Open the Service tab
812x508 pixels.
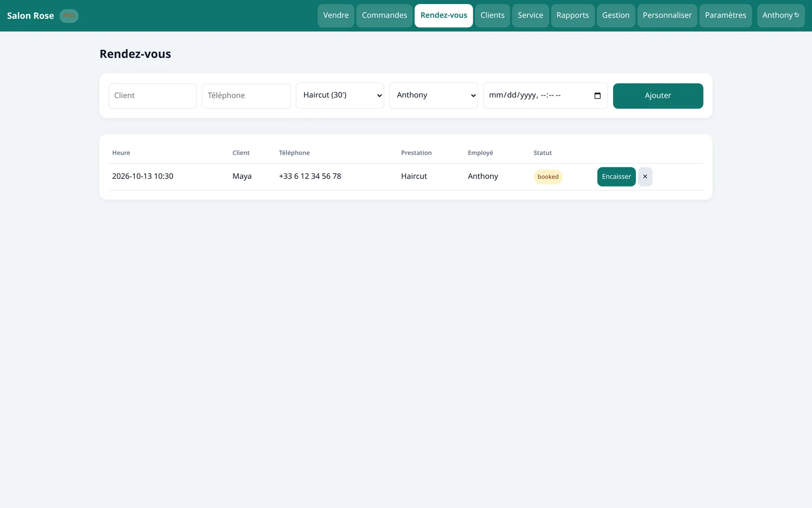click(x=530, y=16)
